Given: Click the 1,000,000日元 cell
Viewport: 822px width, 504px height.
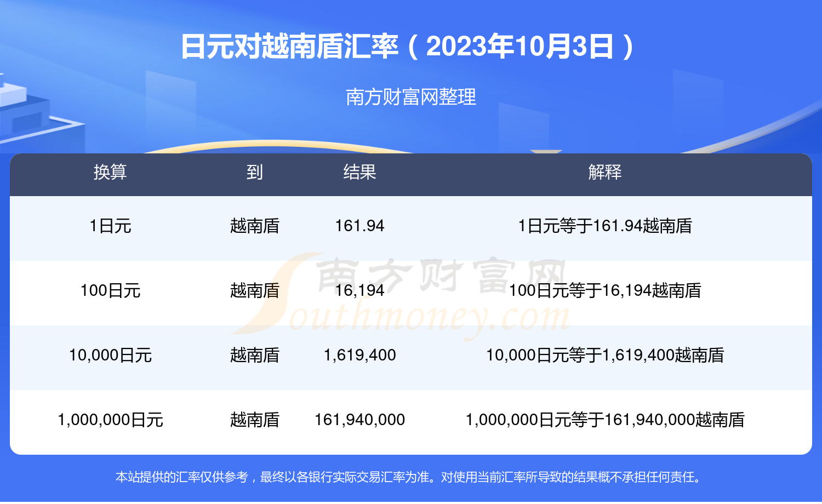Looking at the screenshot, I should point(110,420).
